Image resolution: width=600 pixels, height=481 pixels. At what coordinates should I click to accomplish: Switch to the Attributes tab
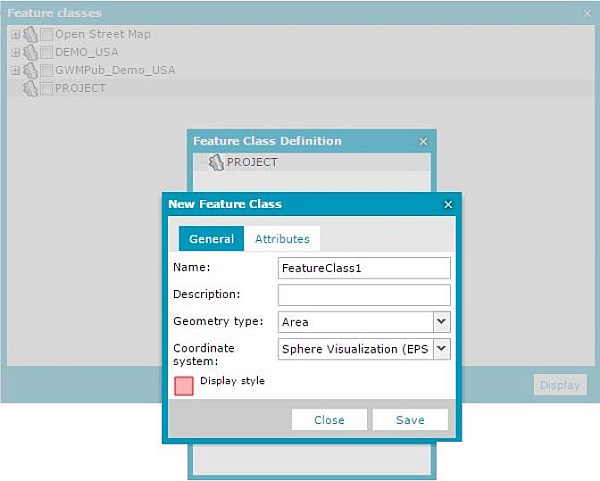pos(282,239)
